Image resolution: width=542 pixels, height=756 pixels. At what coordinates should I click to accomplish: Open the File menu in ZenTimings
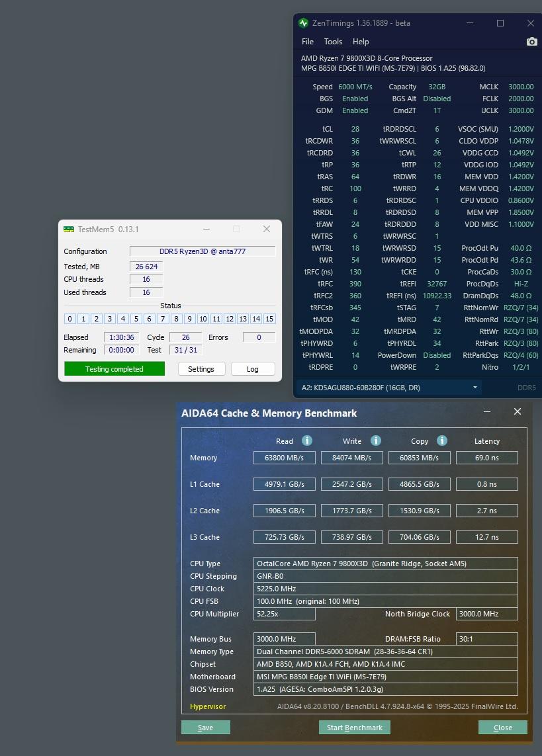click(x=308, y=42)
